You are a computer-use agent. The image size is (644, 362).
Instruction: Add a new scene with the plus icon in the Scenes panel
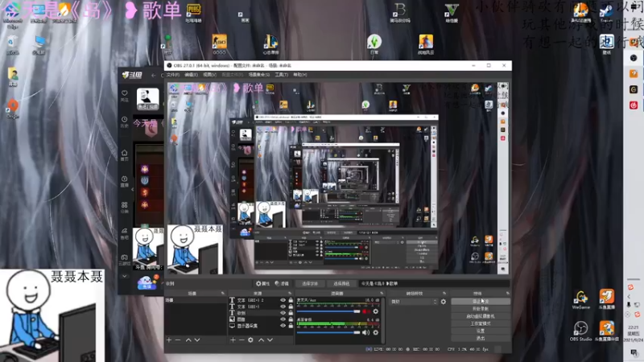(x=169, y=339)
